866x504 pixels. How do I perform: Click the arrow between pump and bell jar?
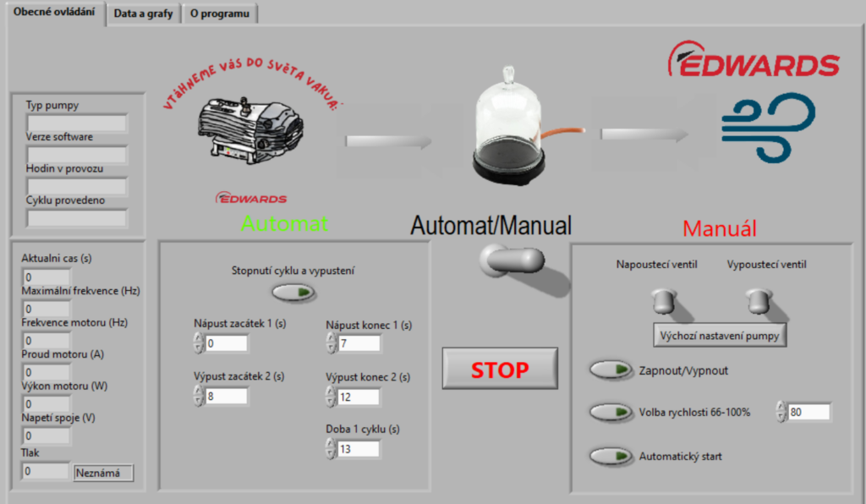coord(388,140)
